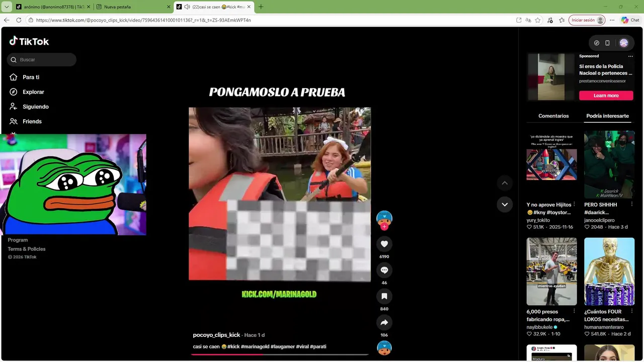Visit the janooelclipero profile
This screenshot has height=362, width=644.
pos(600,220)
